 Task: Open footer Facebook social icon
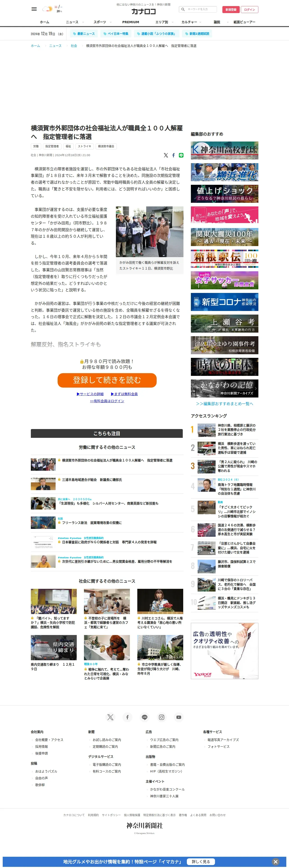click(x=128, y=717)
